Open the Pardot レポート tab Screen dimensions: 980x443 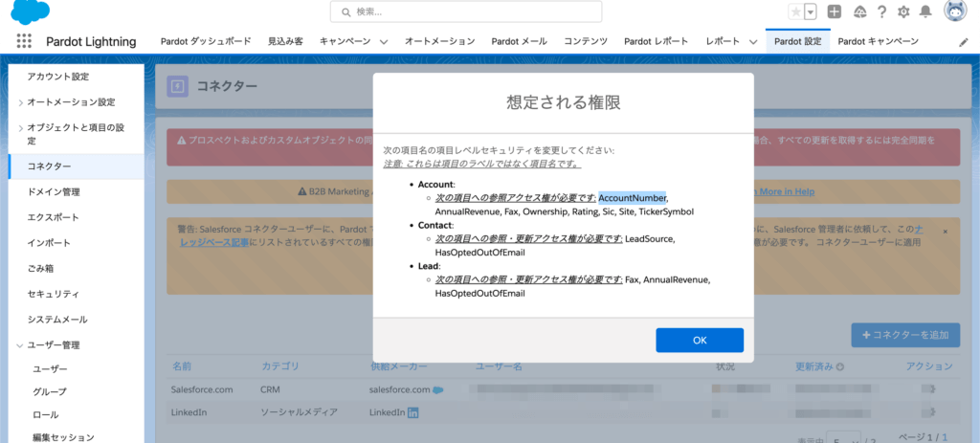pyautogui.click(x=657, y=41)
